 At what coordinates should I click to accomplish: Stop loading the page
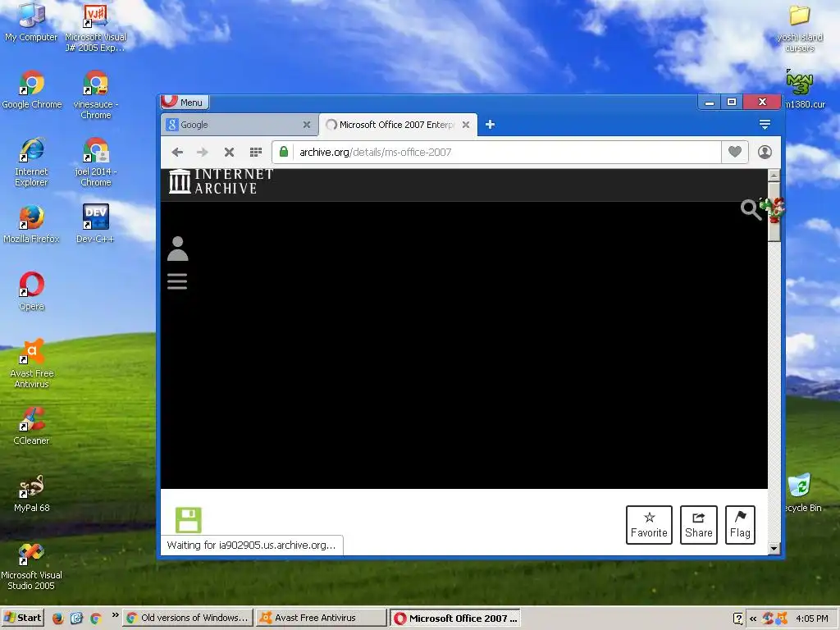click(x=229, y=152)
